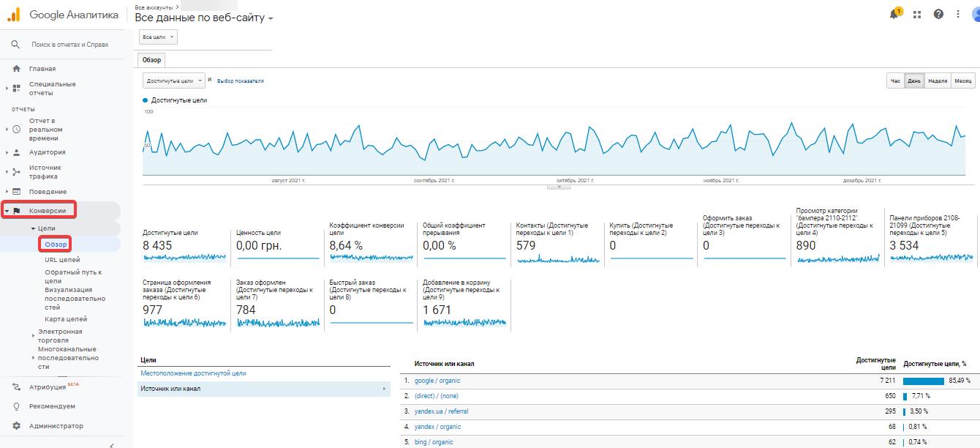This screenshot has height=448, width=980.
Task: Click the search magnifier icon in sidebar
Action: click(x=15, y=45)
